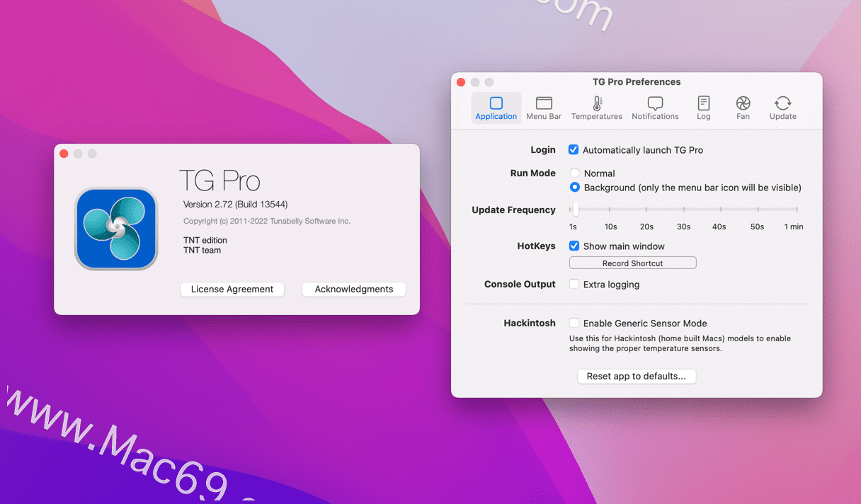
Task: Click the 20s frequency label
Action: [646, 227]
